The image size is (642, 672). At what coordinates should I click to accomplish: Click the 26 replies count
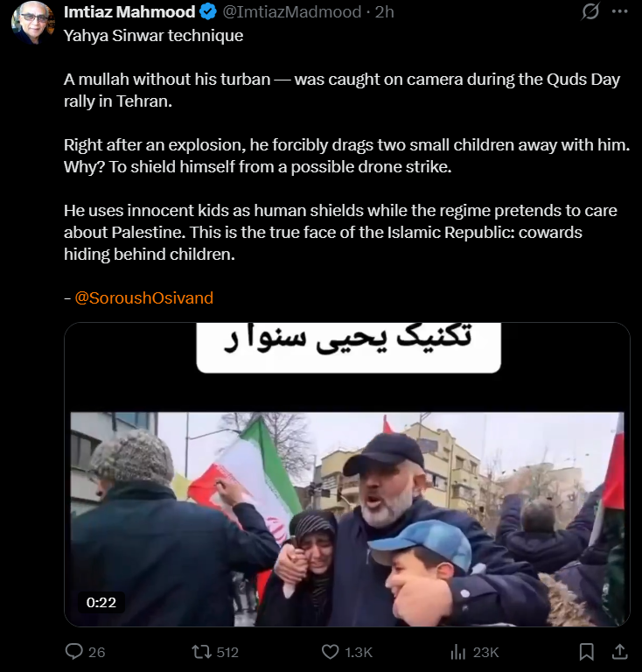click(x=96, y=652)
